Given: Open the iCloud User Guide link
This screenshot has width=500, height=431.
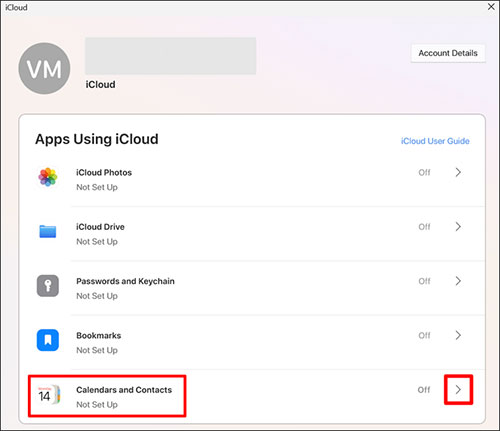Looking at the screenshot, I should 435,141.
